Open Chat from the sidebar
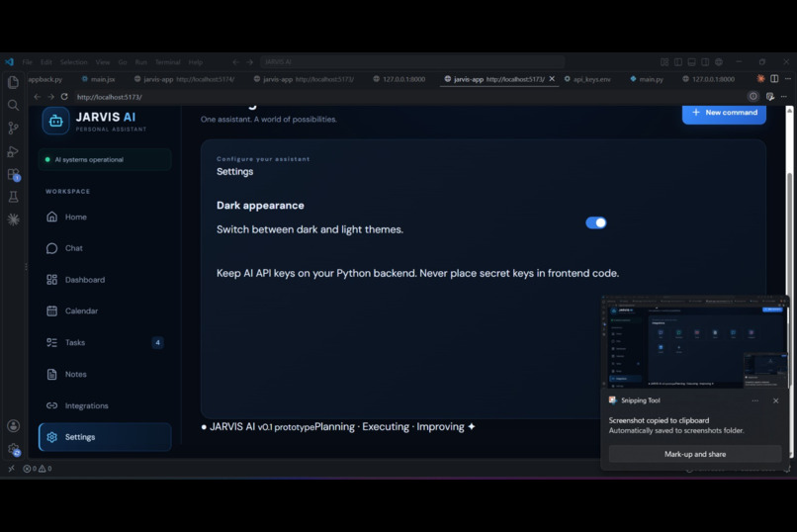The height and width of the screenshot is (532, 797). tap(105, 248)
